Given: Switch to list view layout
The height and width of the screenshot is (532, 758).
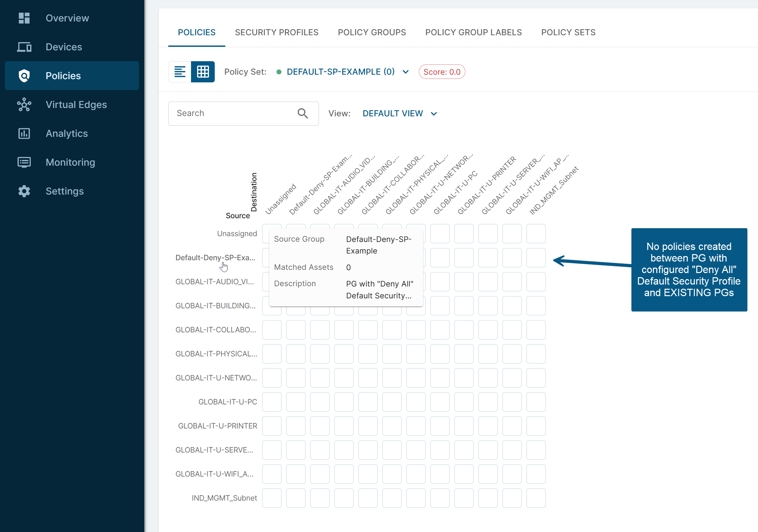Looking at the screenshot, I should (x=180, y=71).
